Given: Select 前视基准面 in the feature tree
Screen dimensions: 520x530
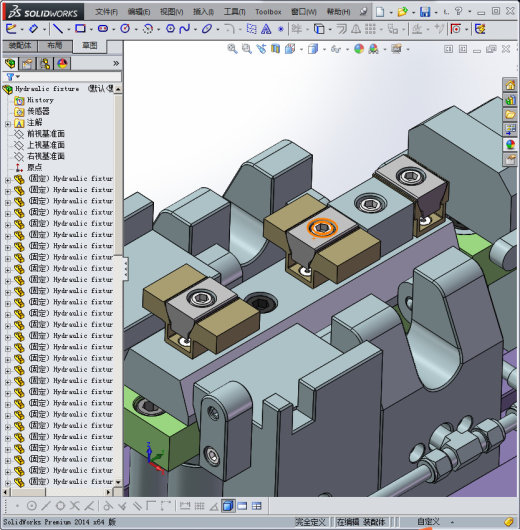Looking at the screenshot, I should click(46, 134).
